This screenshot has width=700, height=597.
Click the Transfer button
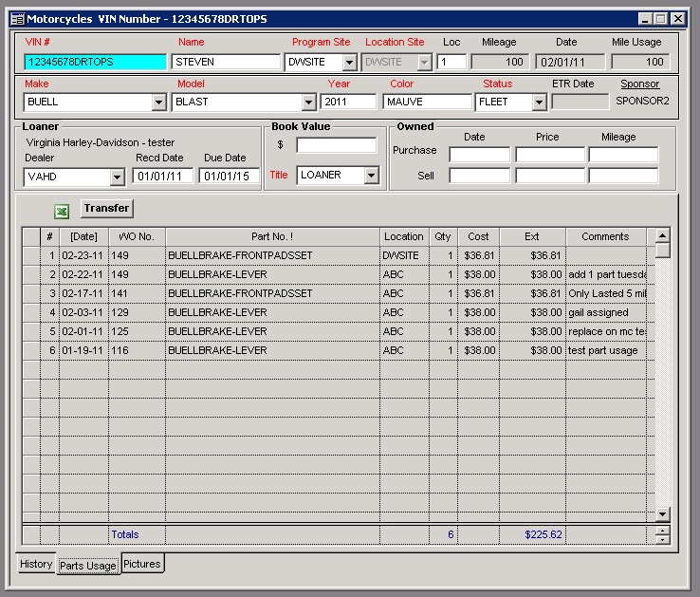click(107, 208)
